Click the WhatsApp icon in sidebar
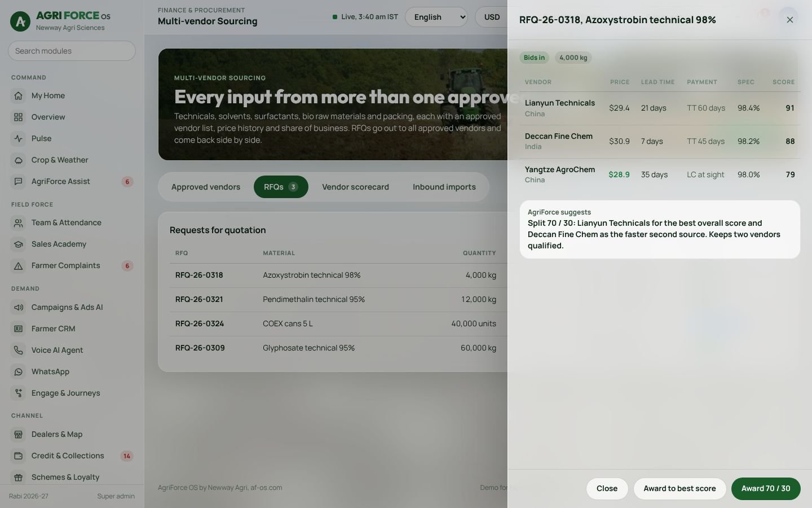Screen dimensions: 812x508 pyautogui.click(x=19, y=372)
